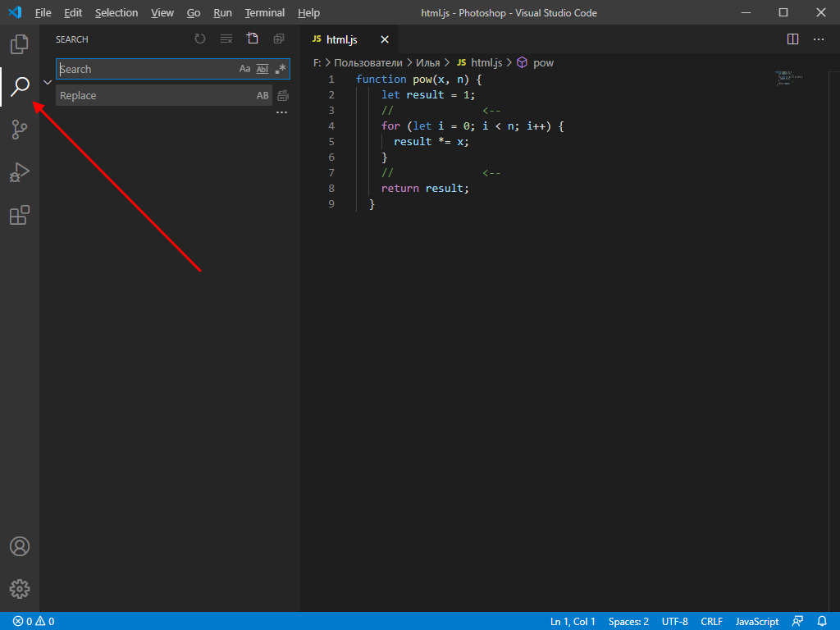Select the html.js editor tab
The width and height of the screenshot is (840, 630).
[x=341, y=39]
